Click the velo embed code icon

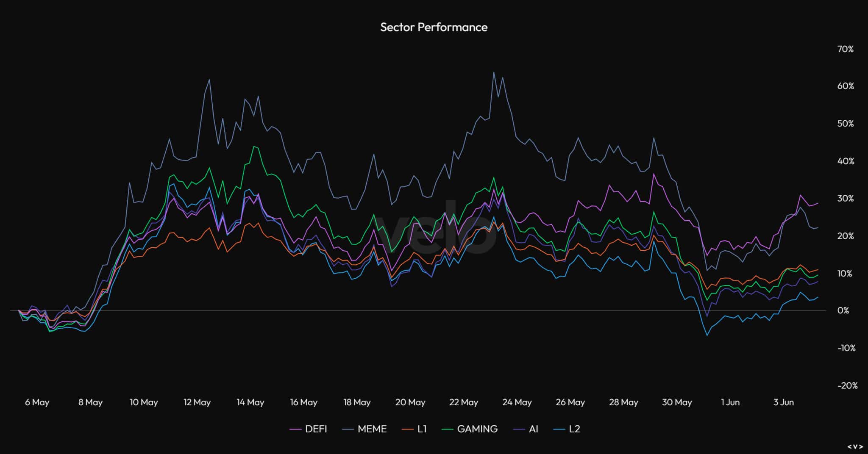pyautogui.click(x=855, y=446)
